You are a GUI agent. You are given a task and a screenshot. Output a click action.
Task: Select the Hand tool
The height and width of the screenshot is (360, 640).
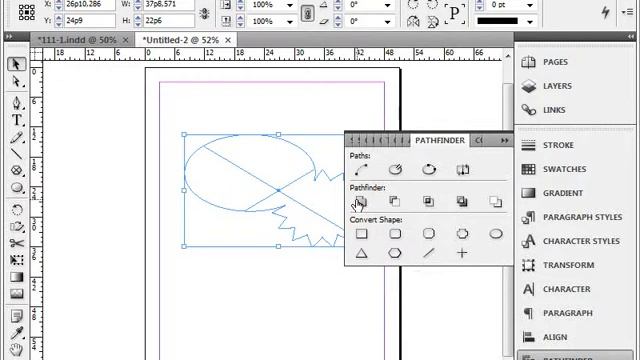click(x=16, y=350)
